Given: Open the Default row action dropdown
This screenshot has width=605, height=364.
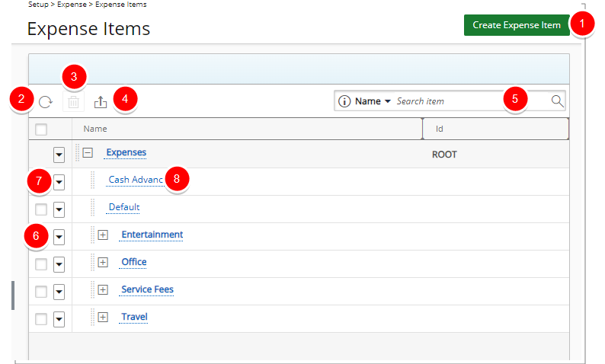Looking at the screenshot, I should pyautogui.click(x=59, y=209).
